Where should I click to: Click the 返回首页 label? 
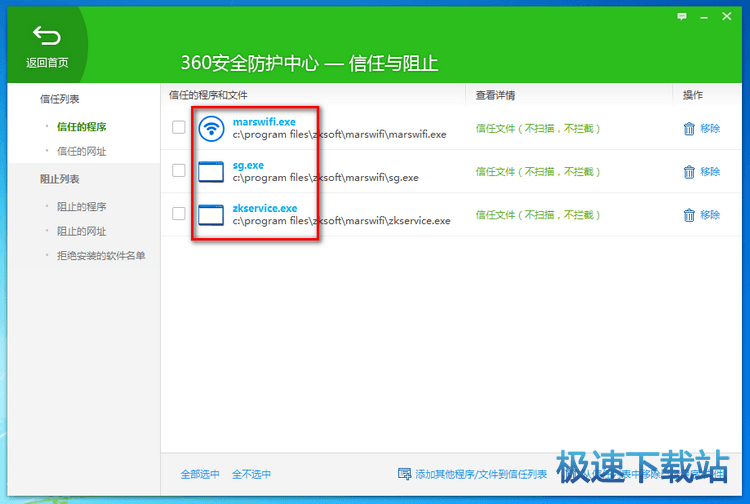tap(47, 63)
